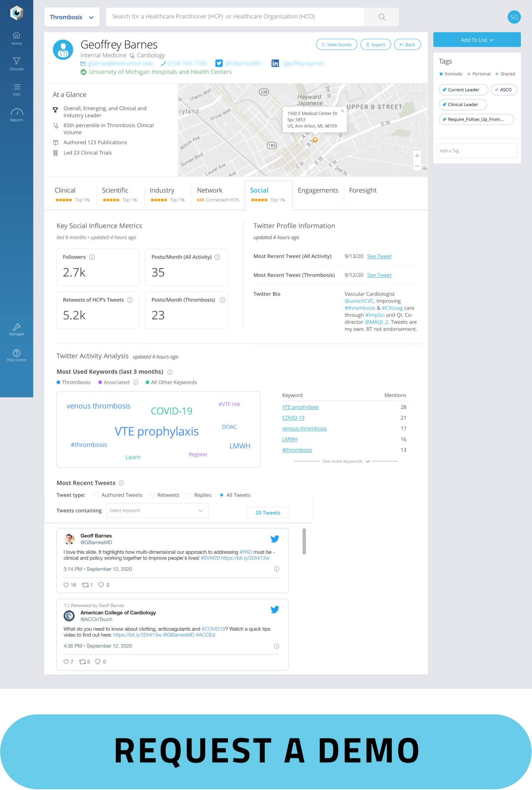Click the info icon next to Followers

pos(92,257)
